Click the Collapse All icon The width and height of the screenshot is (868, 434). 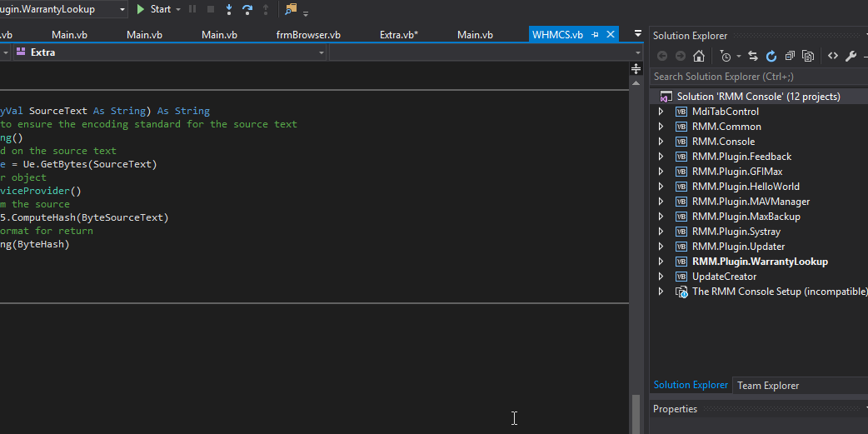click(790, 56)
